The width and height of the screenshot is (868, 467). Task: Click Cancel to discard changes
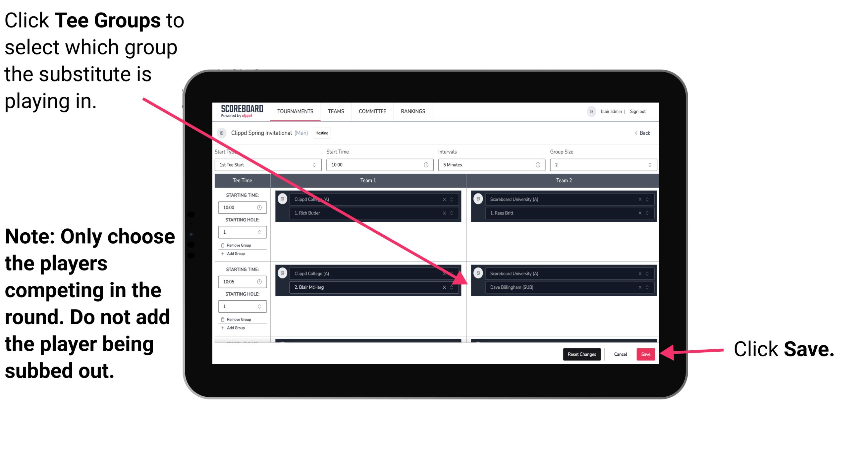coord(620,354)
